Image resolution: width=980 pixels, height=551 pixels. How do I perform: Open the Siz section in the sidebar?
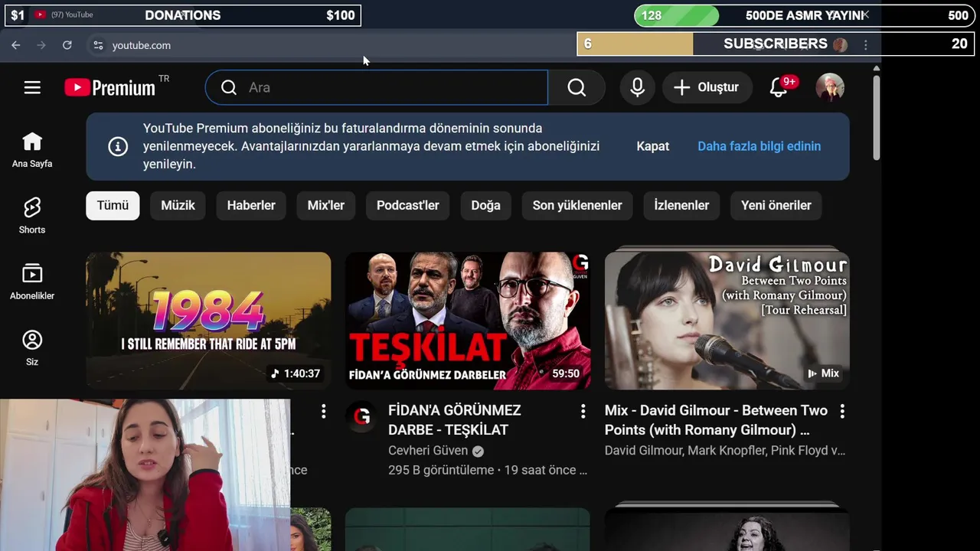coord(32,348)
